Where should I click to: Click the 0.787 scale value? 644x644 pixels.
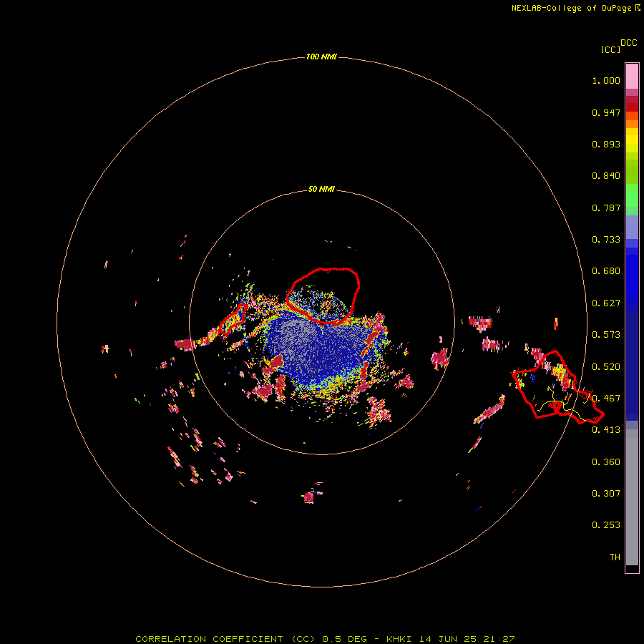[606, 208]
